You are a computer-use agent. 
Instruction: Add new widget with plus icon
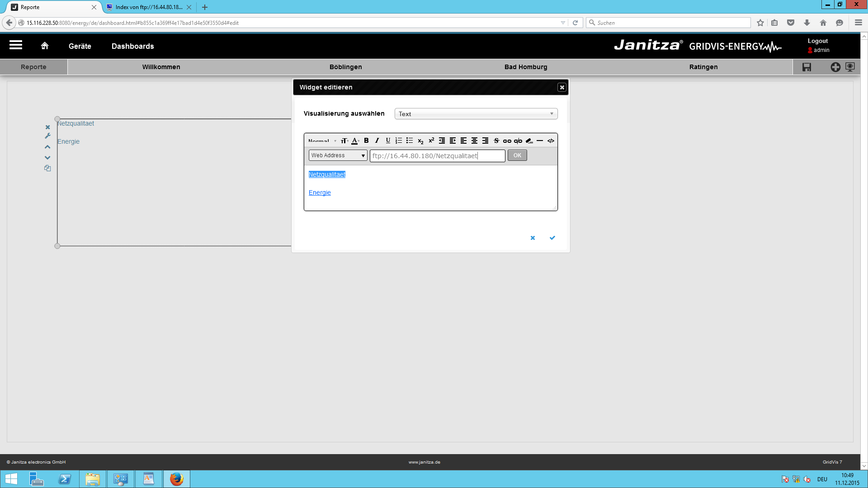835,67
